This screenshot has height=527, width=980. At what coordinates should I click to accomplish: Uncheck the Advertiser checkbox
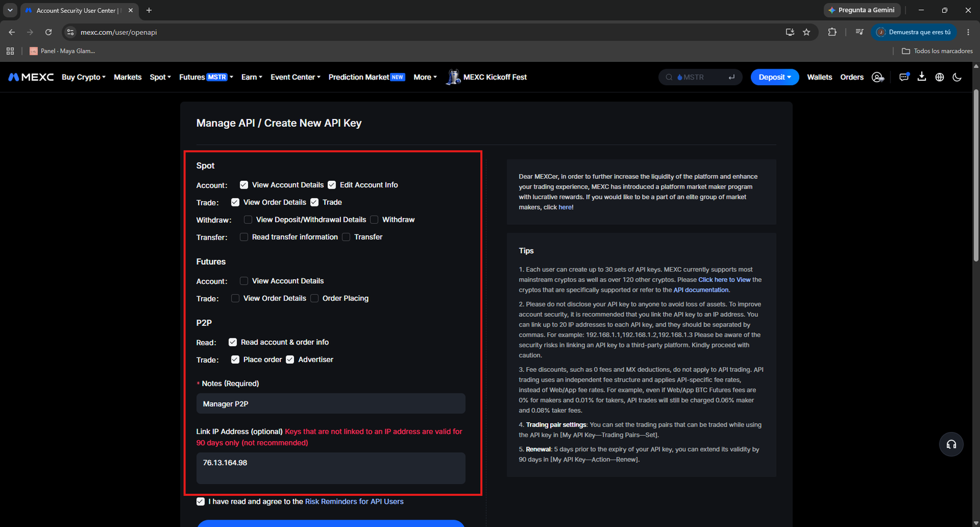click(290, 360)
